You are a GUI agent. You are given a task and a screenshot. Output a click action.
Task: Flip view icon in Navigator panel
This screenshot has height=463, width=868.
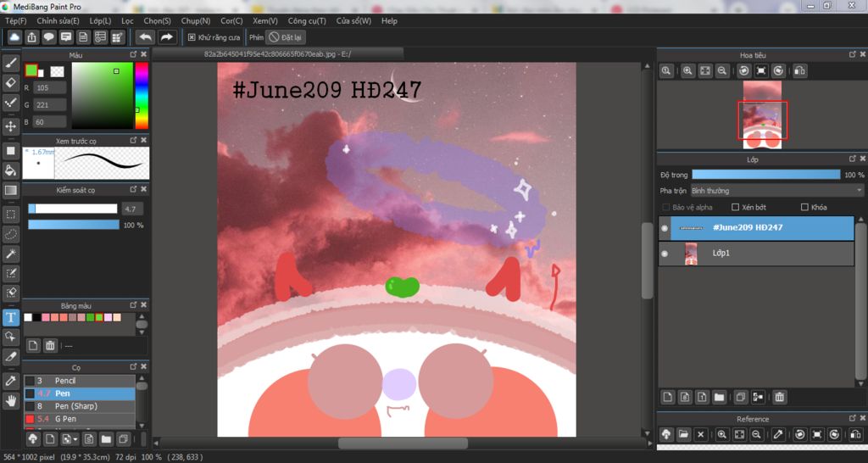[799, 71]
